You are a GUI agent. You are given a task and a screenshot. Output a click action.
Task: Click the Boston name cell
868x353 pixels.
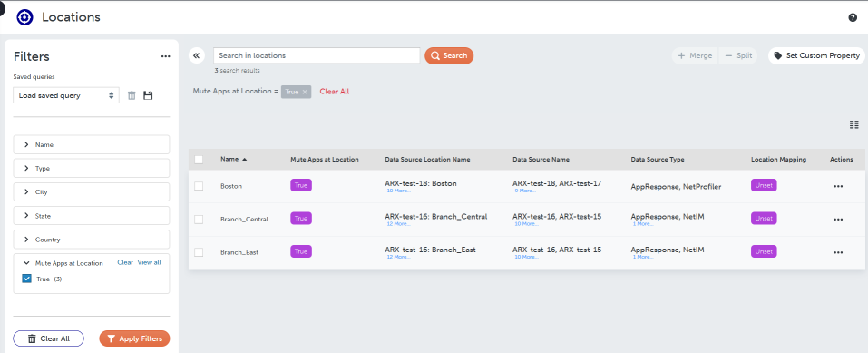231,186
